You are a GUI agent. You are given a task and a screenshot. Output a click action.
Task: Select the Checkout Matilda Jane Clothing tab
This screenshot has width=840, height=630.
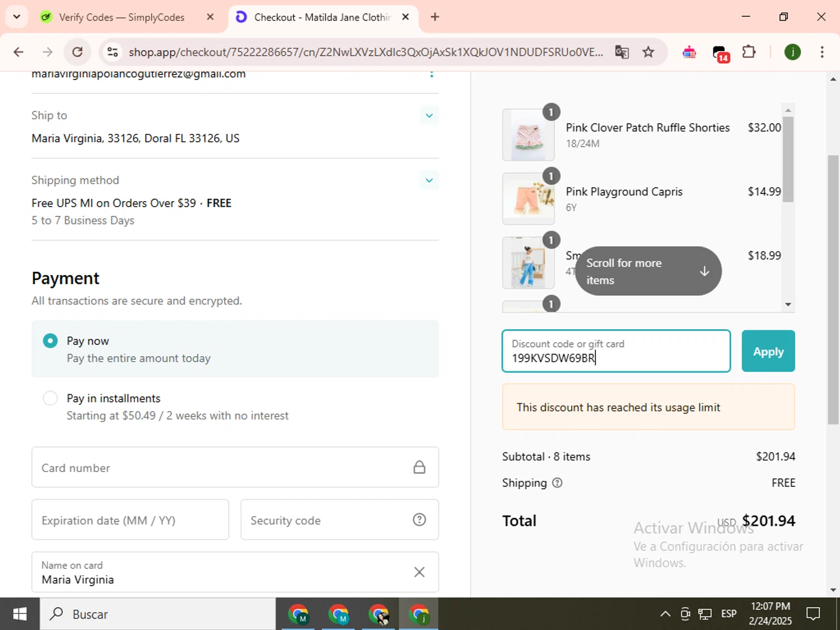(321, 17)
